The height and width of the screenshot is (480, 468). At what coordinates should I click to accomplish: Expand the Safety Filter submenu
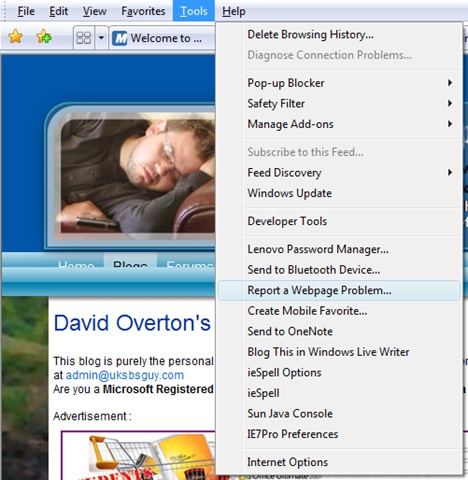click(x=339, y=104)
